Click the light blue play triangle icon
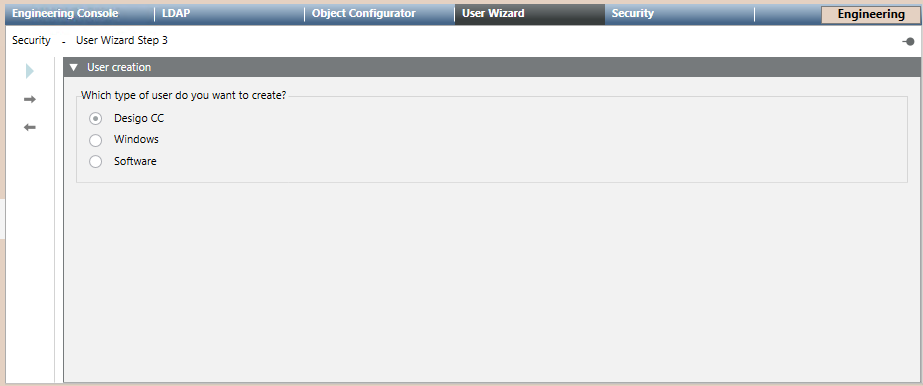 (x=30, y=71)
